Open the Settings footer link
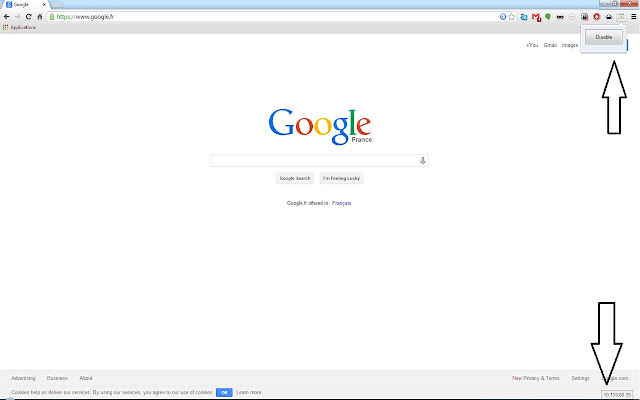Viewport: 640px width, 400px height. (x=580, y=378)
